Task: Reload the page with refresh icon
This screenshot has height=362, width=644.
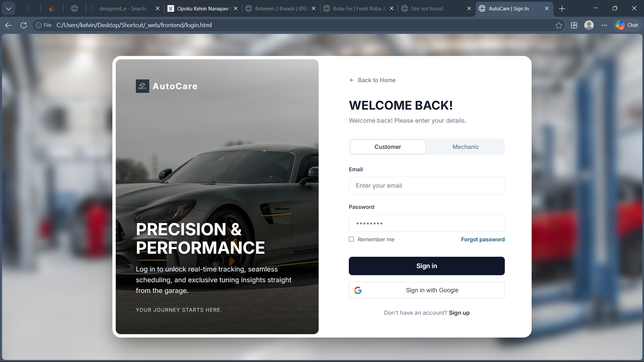Action: pos(23,25)
